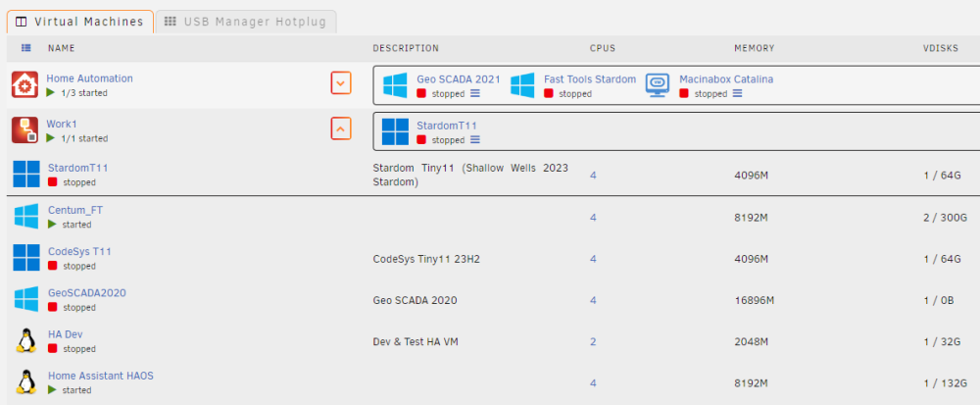Click the StardomT11 name in the Work1 preview
980x405 pixels.
click(x=447, y=126)
